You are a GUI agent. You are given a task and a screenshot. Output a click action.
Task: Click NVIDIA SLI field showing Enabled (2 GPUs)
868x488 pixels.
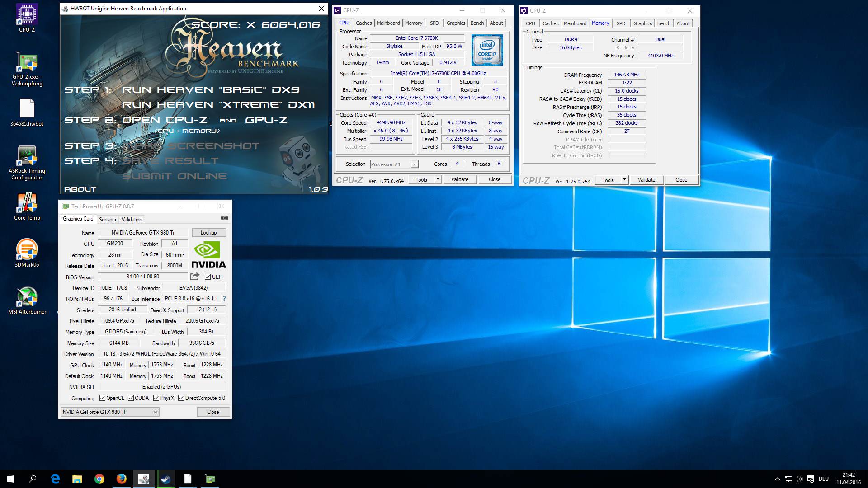pos(162,387)
